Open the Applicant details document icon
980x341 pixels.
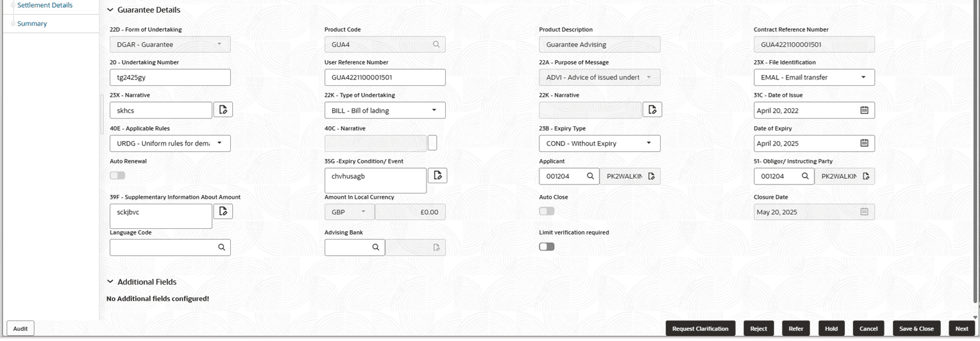tap(652, 176)
